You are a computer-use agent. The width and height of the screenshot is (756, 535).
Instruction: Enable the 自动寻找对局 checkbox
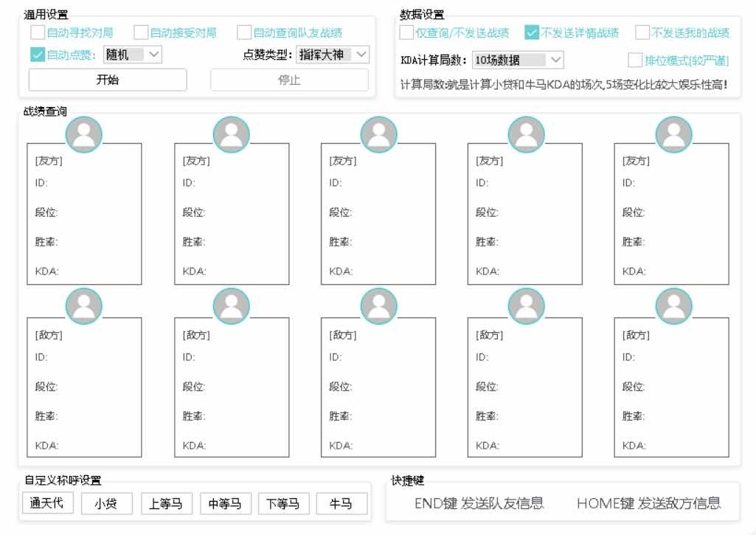(x=38, y=32)
